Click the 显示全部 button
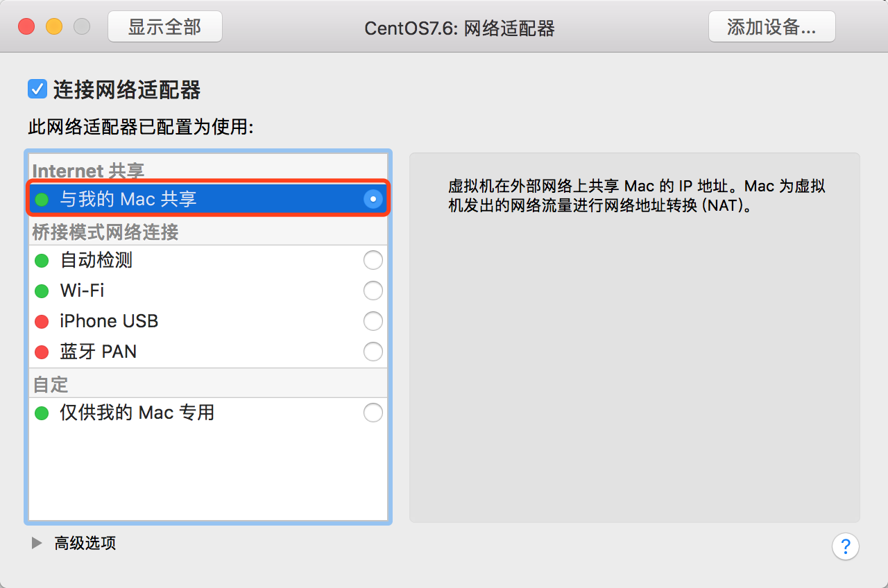 click(x=165, y=27)
